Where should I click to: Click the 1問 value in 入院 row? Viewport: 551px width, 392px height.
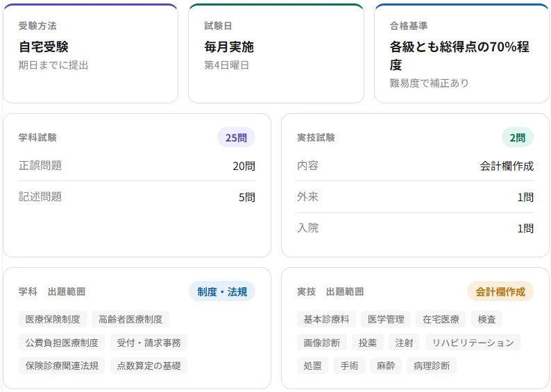[525, 228]
